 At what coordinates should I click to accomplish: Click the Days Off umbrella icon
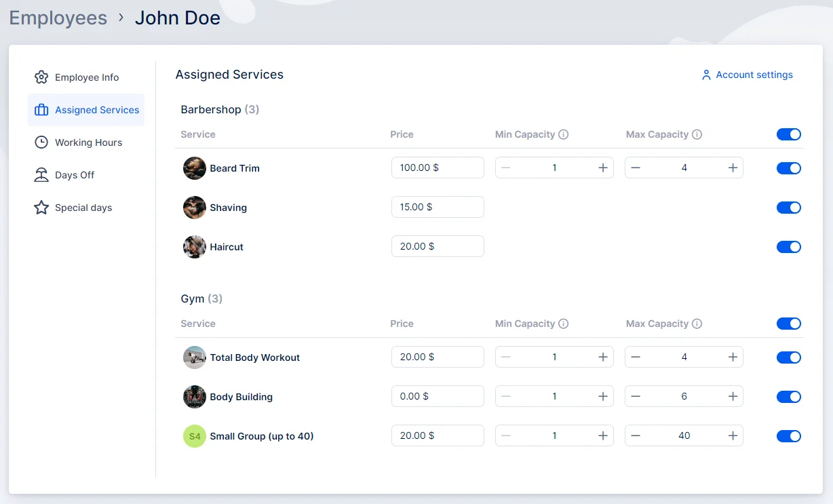[41, 175]
